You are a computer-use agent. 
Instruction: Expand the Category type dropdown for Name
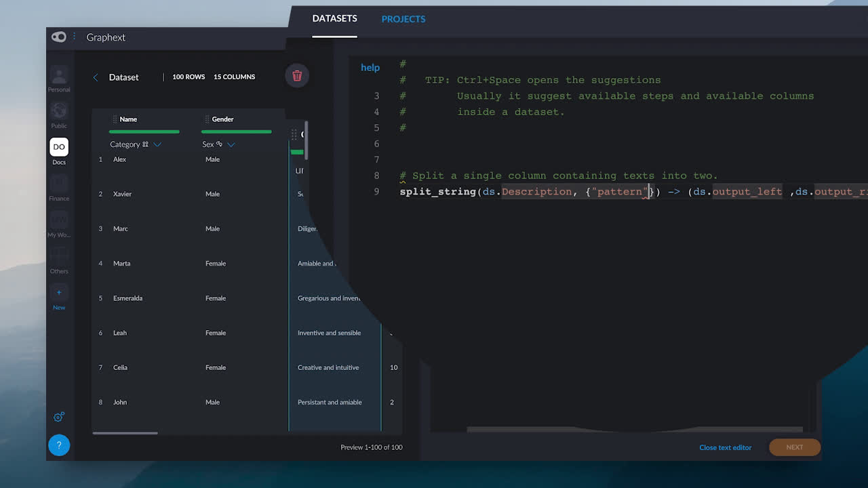tap(157, 144)
